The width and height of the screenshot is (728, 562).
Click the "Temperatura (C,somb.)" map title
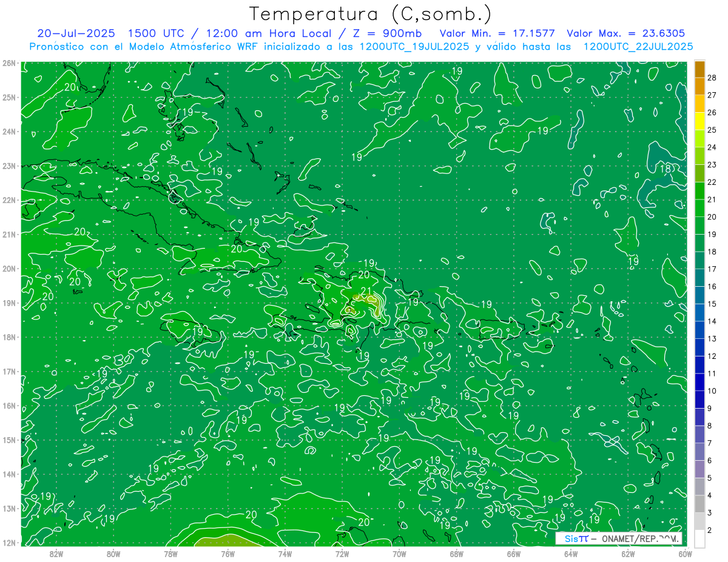coord(371,14)
